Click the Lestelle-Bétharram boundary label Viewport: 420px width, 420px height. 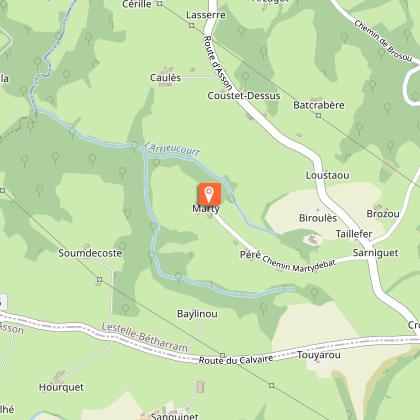click(x=144, y=337)
